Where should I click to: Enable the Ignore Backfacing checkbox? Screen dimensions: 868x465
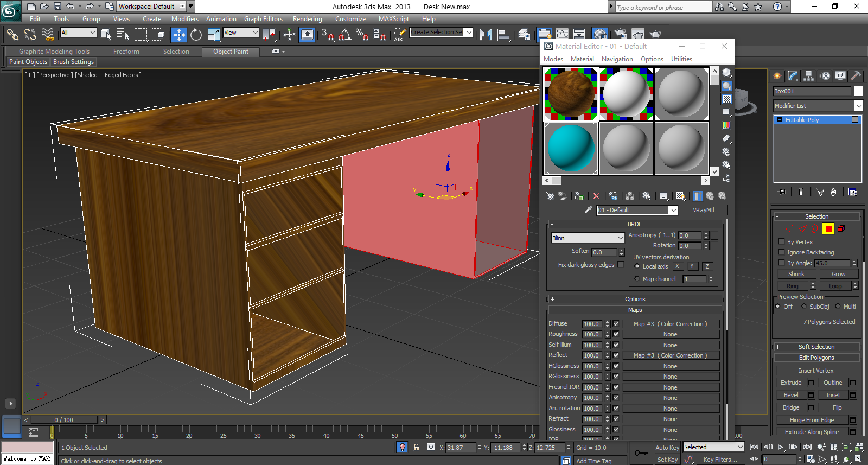pyautogui.click(x=781, y=252)
